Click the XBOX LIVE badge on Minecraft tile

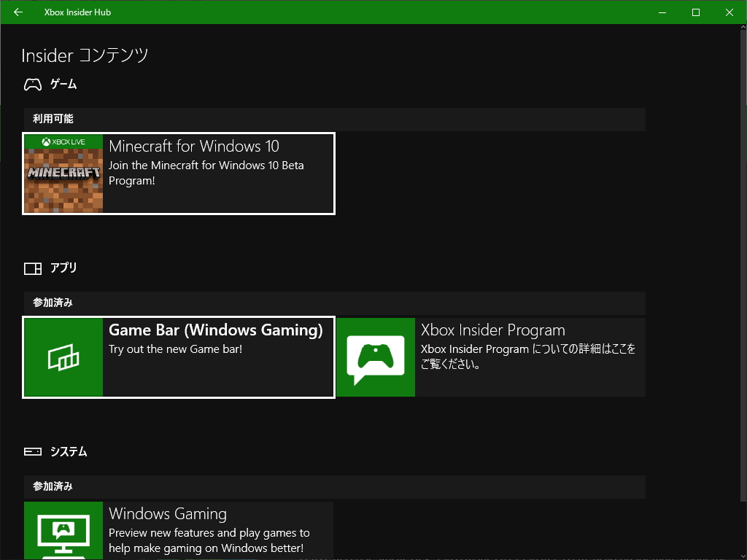pos(63,141)
